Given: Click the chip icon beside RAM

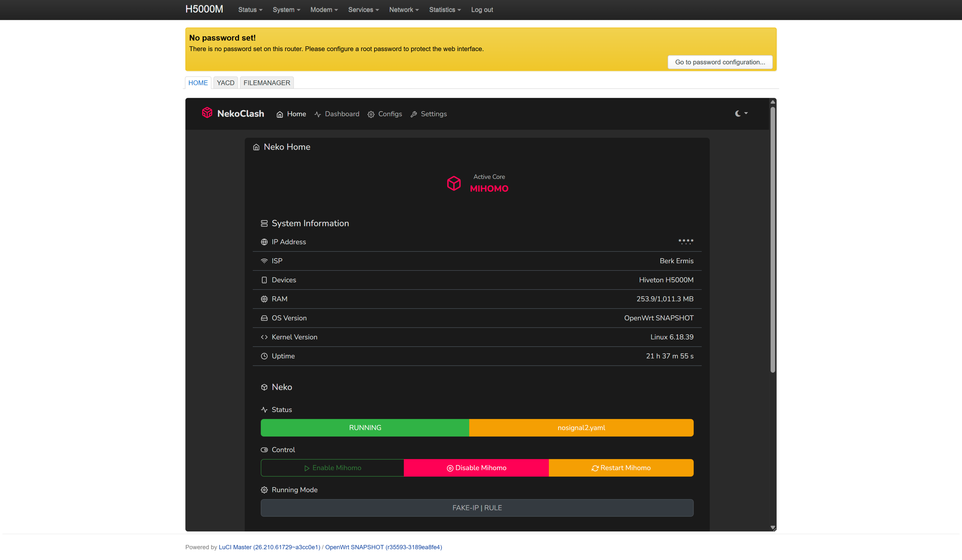Looking at the screenshot, I should 264,299.
